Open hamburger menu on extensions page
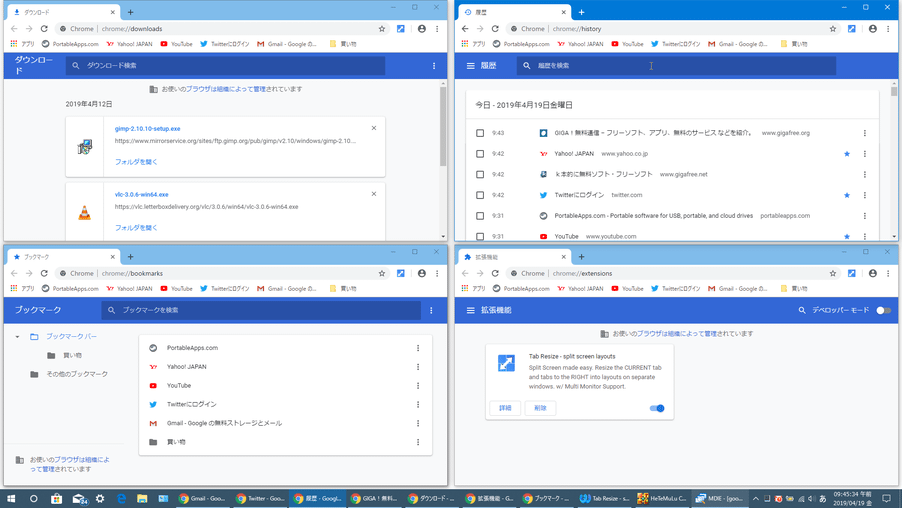The width and height of the screenshot is (902, 508). click(x=471, y=310)
